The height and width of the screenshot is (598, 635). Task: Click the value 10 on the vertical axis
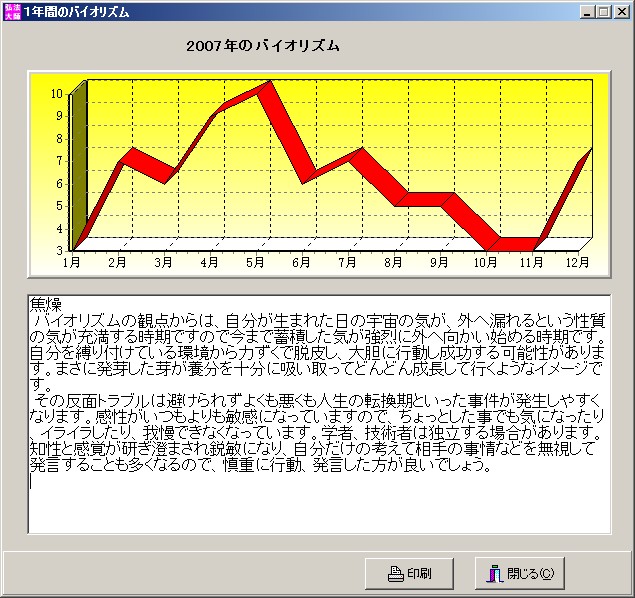57,94
